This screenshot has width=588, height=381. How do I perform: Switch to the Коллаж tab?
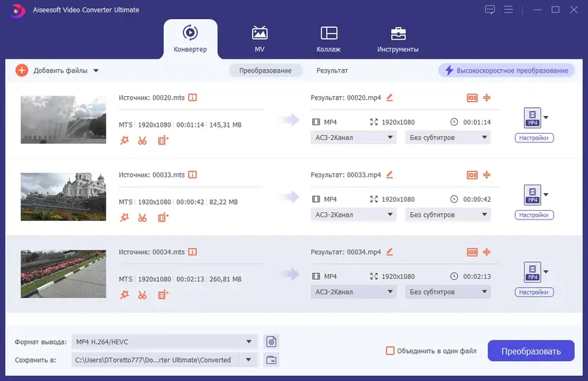329,39
